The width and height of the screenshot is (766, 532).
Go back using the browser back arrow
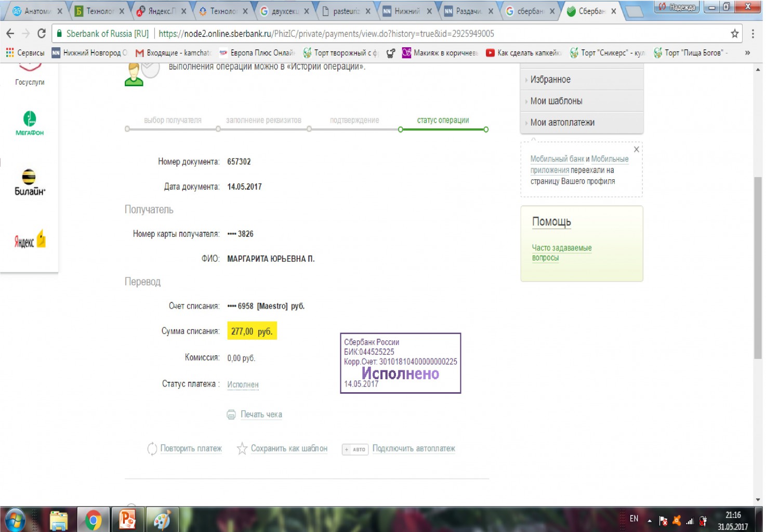(10, 34)
